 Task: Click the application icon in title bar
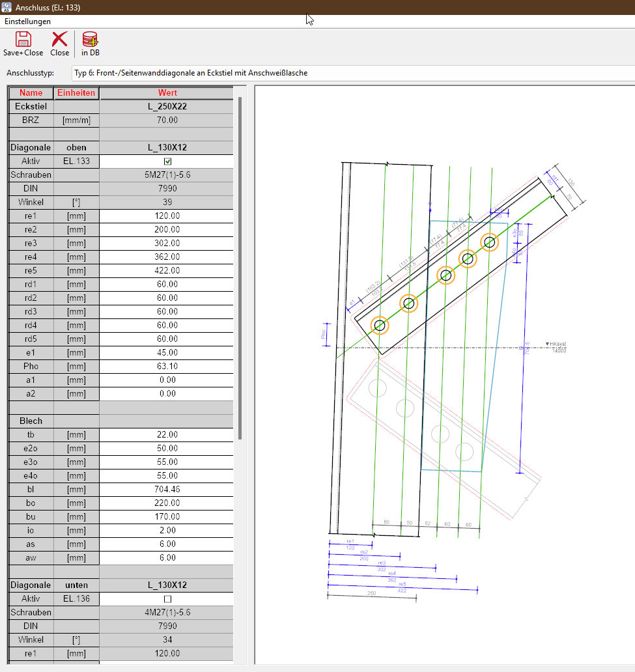point(7,7)
